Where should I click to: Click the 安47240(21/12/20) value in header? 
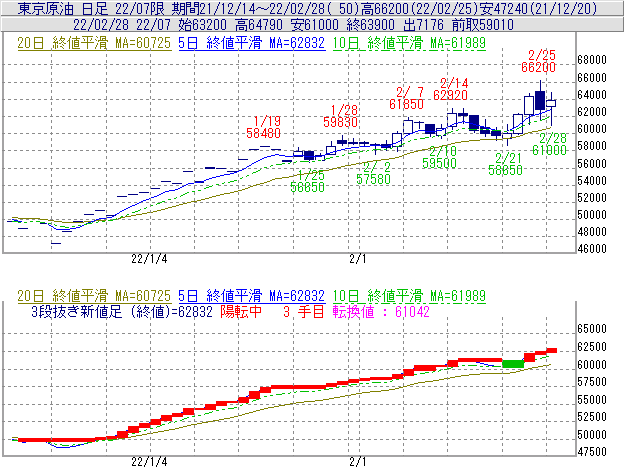pos(538,8)
